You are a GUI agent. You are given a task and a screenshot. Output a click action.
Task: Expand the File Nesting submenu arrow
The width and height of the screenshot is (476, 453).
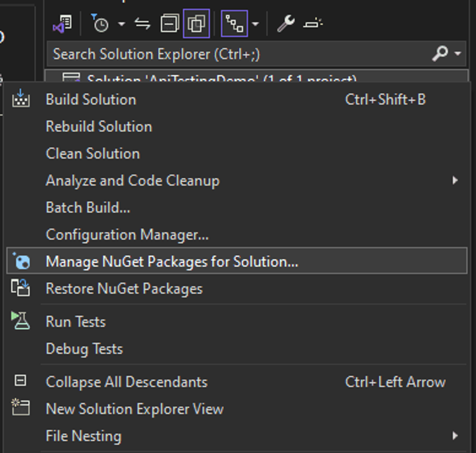[x=455, y=436]
